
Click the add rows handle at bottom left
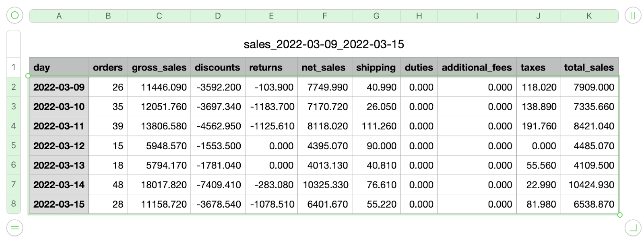point(14,228)
